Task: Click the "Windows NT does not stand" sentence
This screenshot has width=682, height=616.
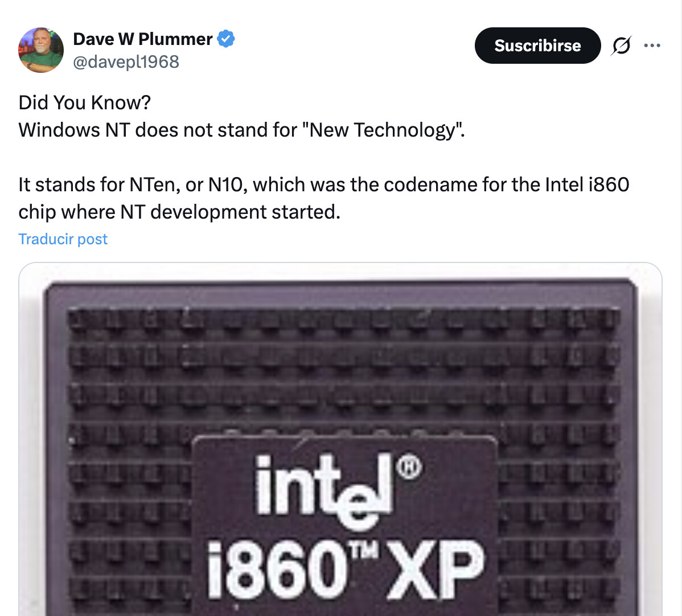Action: (241, 130)
